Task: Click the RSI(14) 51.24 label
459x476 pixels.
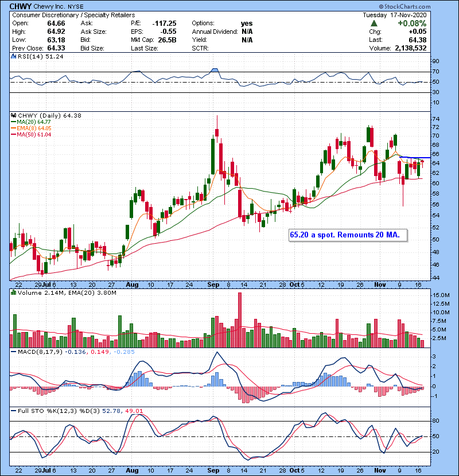Action: [x=40, y=56]
